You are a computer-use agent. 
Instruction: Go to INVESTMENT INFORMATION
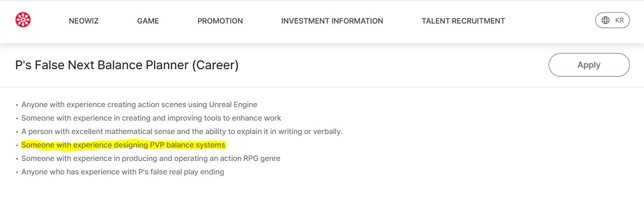(x=332, y=21)
